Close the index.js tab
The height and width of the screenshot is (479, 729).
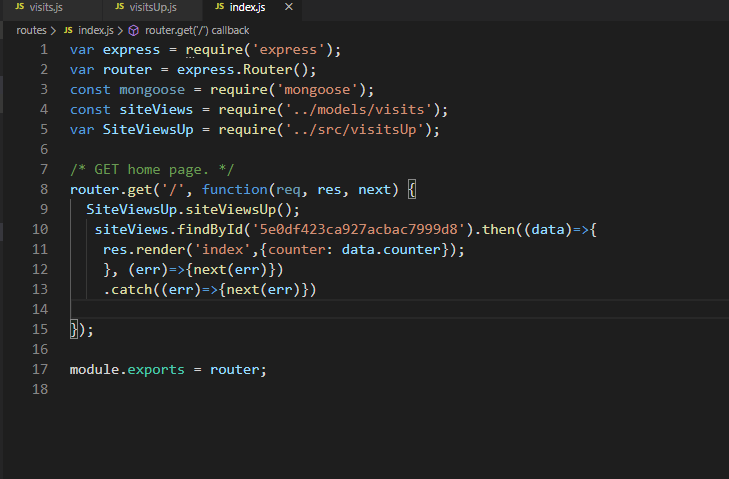click(289, 7)
